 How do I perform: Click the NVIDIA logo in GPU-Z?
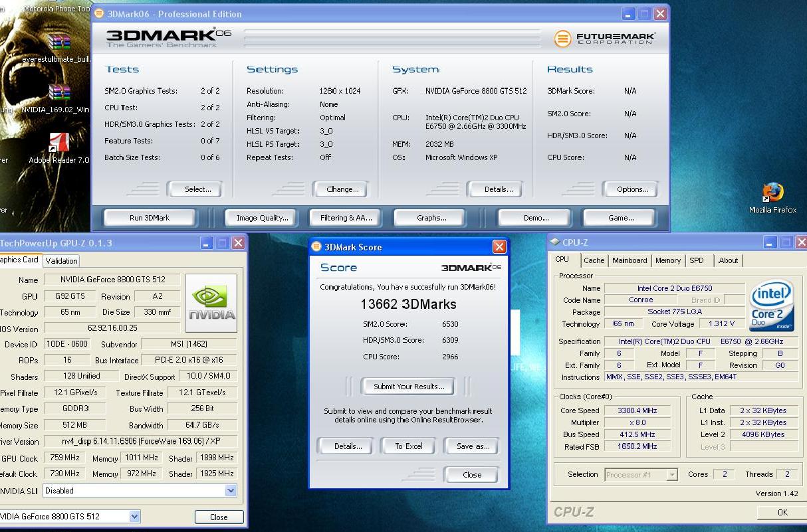tap(211, 303)
